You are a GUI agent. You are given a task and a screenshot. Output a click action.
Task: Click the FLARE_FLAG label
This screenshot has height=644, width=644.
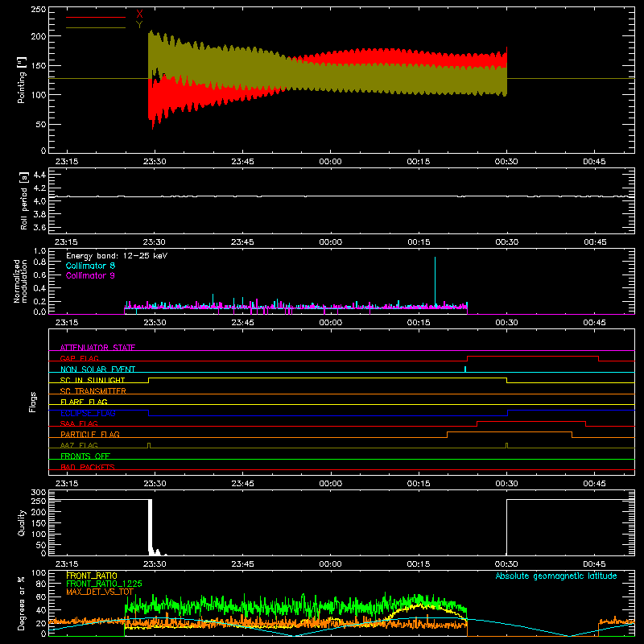(x=84, y=402)
